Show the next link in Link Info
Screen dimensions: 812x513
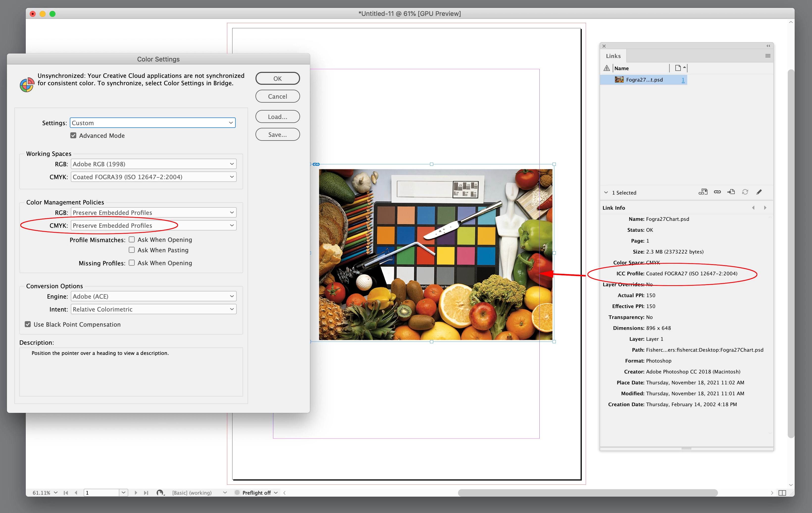coord(765,208)
